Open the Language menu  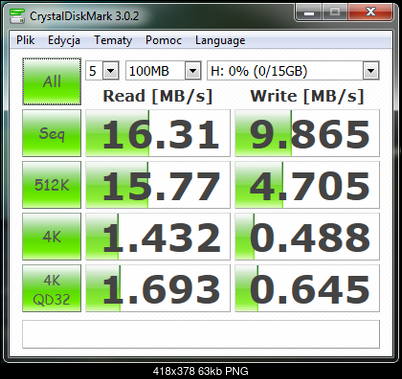point(220,40)
